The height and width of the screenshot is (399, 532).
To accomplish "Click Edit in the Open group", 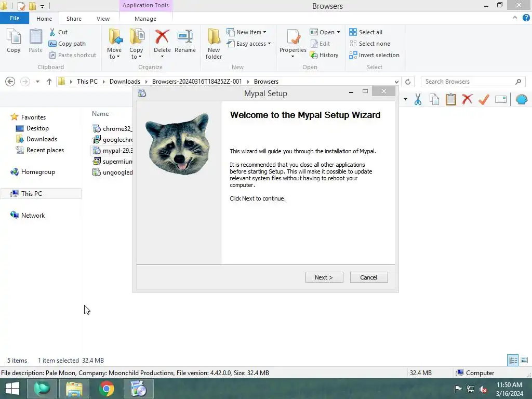I will coord(320,44).
